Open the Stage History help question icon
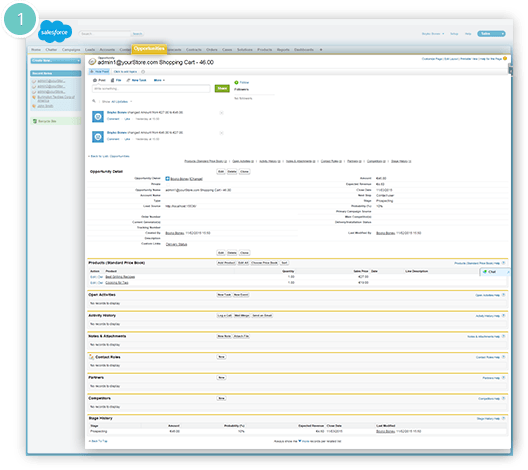The width and height of the screenshot is (528, 470). tap(504, 418)
